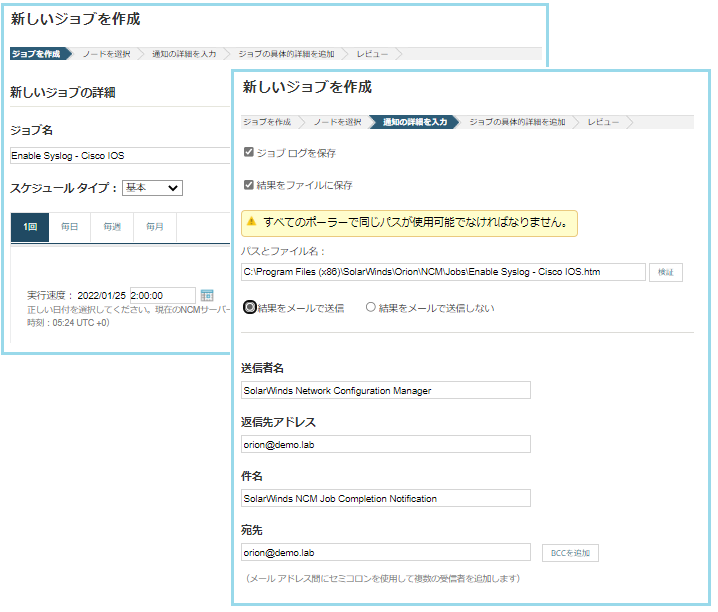
Task: Select the 毎日 schedule tab
Action: (x=70, y=227)
